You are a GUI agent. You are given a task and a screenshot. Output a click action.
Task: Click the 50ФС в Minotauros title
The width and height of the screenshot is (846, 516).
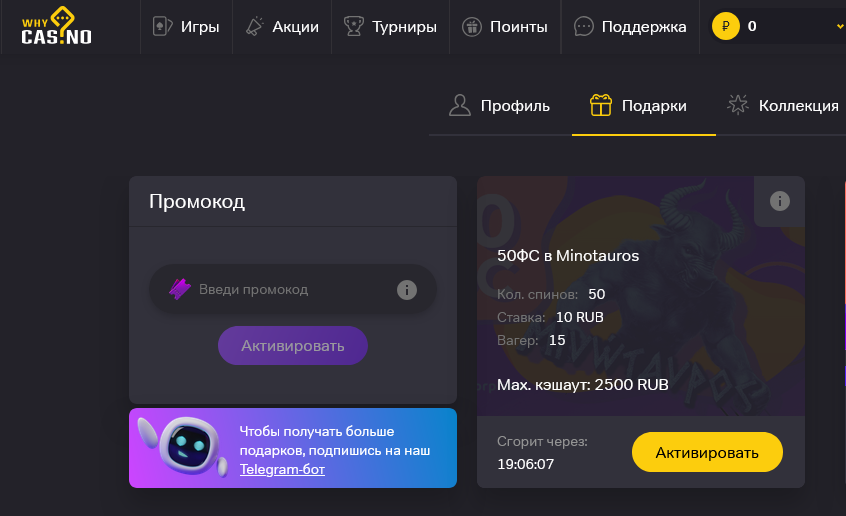(x=568, y=256)
